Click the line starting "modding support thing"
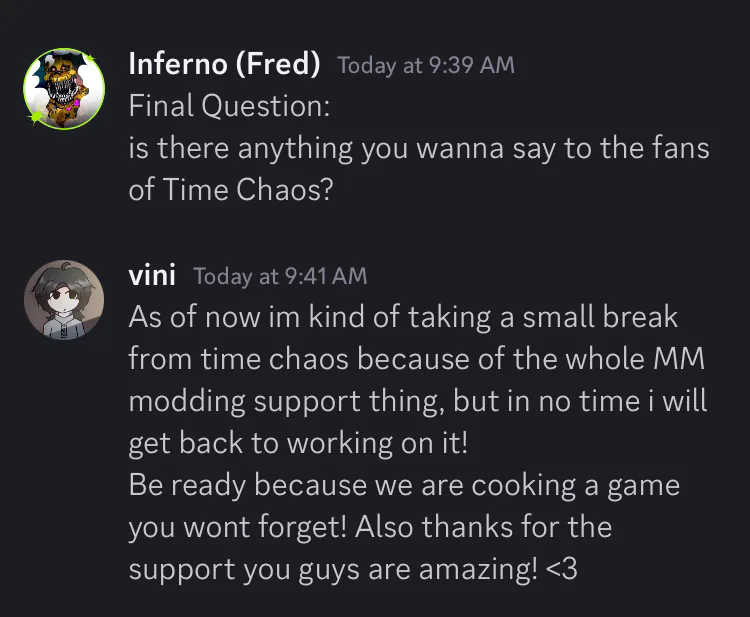The height and width of the screenshot is (617, 750). (418, 401)
